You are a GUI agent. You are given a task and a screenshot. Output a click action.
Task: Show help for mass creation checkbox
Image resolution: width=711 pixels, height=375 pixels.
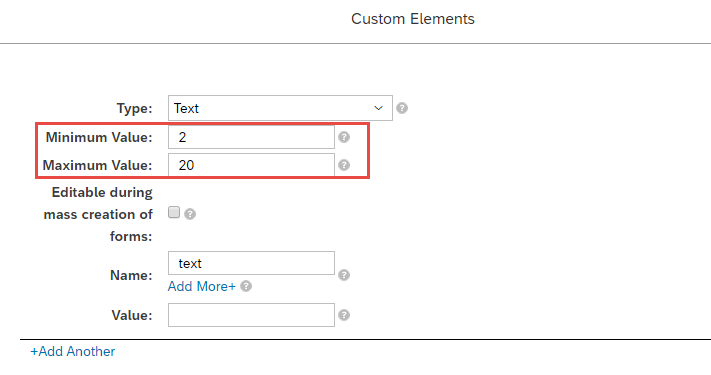coord(190,214)
